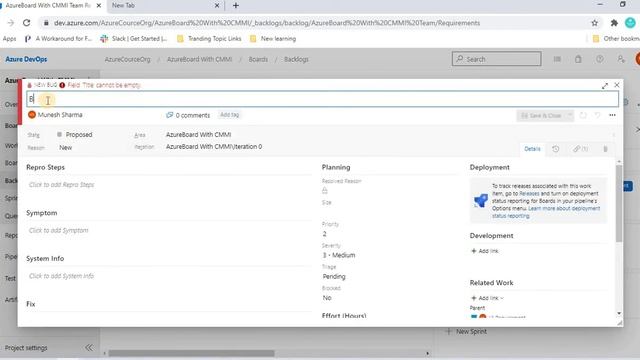Open AzureBoard With CMMI breadcrumb

(199, 59)
